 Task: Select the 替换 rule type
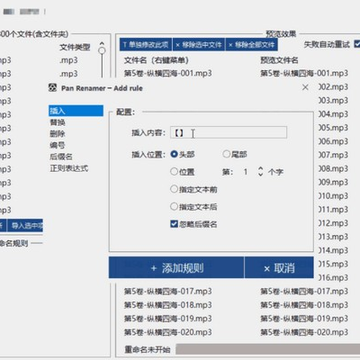[x=57, y=122]
